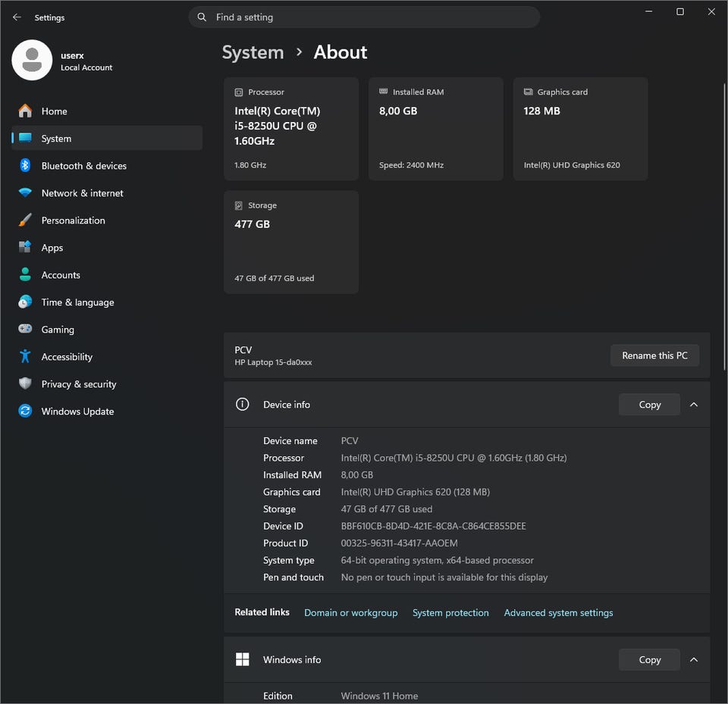728x704 pixels.
Task: Click the Device ID value
Action: pyautogui.click(x=433, y=526)
